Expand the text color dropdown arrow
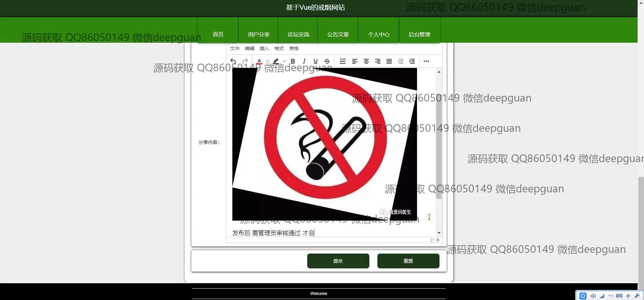 (x=268, y=61)
